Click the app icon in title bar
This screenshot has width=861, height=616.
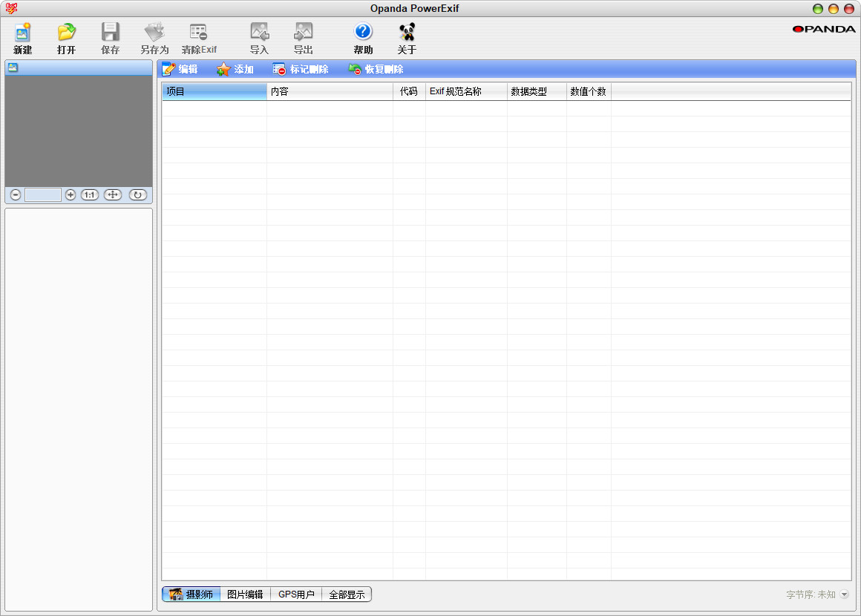pyautogui.click(x=12, y=8)
